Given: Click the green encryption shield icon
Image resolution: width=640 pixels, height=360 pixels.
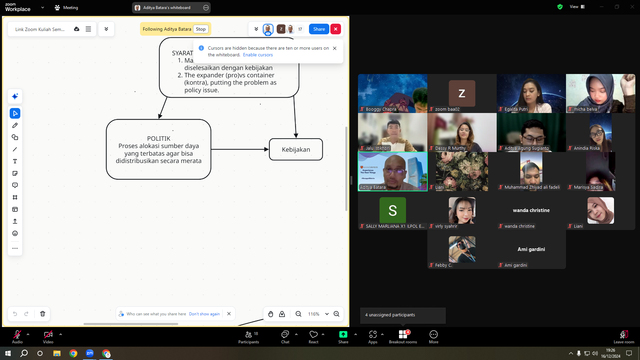Looking at the screenshot, I should click(x=560, y=7).
